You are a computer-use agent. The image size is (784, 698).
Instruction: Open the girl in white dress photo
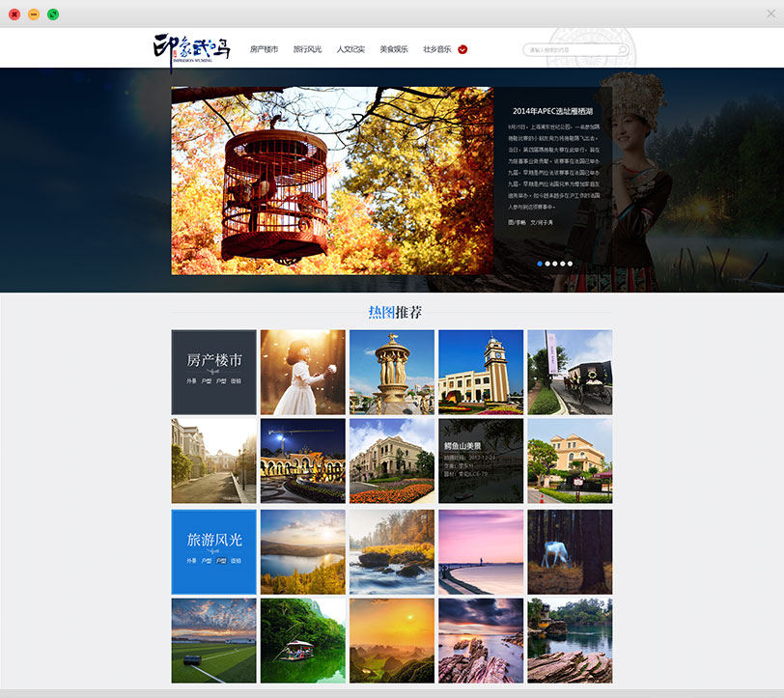point(303,372)
